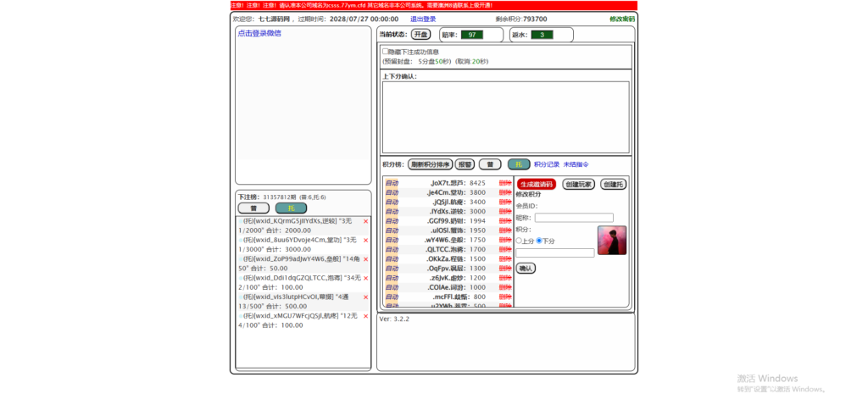The width and height of the screenshot is (868, 416).
Task: Click 删除 for the GGf99 row
Action: (505, 221)
